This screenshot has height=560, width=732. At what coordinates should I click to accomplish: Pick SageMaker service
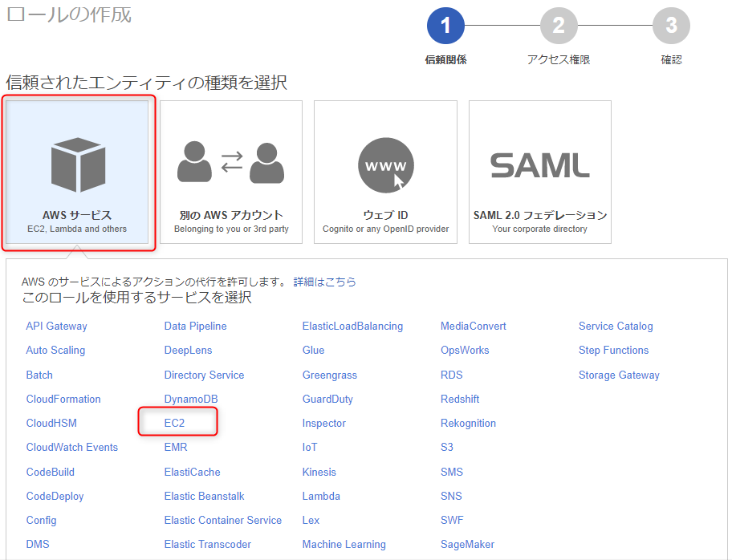pos(467,545)
